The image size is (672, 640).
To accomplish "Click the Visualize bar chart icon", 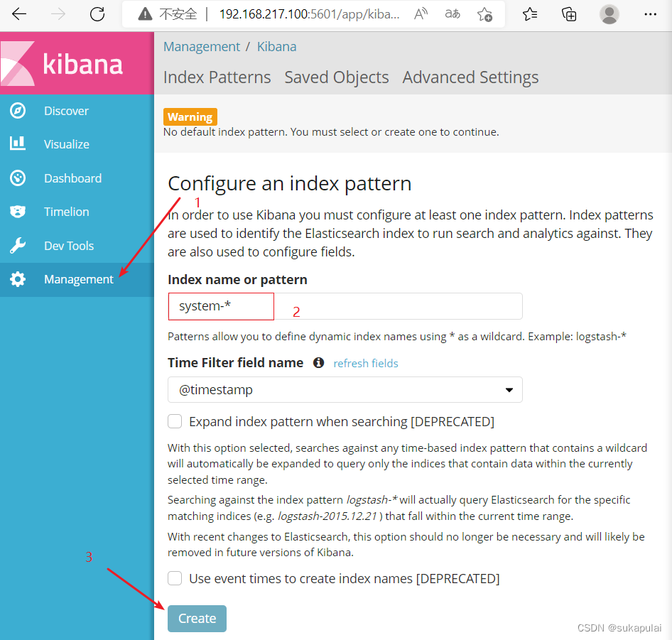I will point(18,143).
